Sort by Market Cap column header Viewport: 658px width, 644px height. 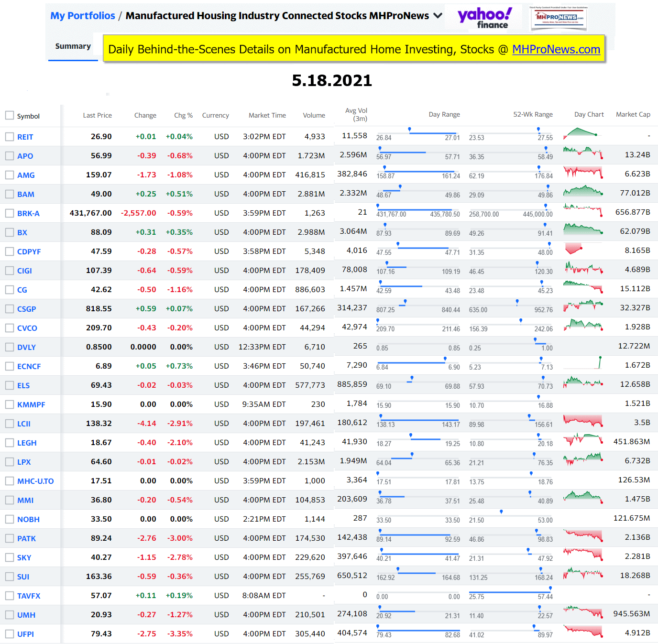point(633,115)
